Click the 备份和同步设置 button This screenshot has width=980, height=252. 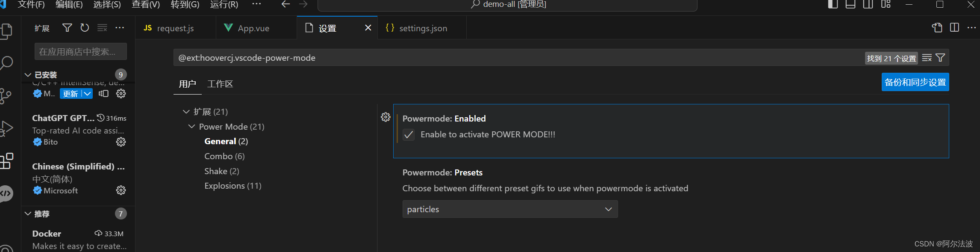(x=915, y=82)
